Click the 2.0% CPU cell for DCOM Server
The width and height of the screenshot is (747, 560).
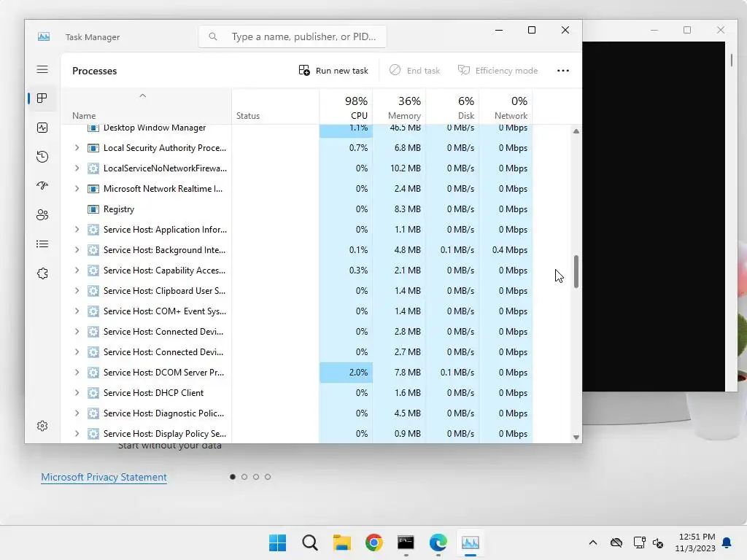[x=346, y=373]
